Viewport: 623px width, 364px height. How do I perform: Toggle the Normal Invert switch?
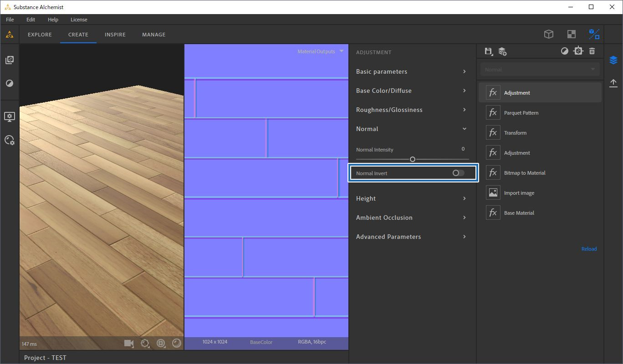click(x=458, y=173)
